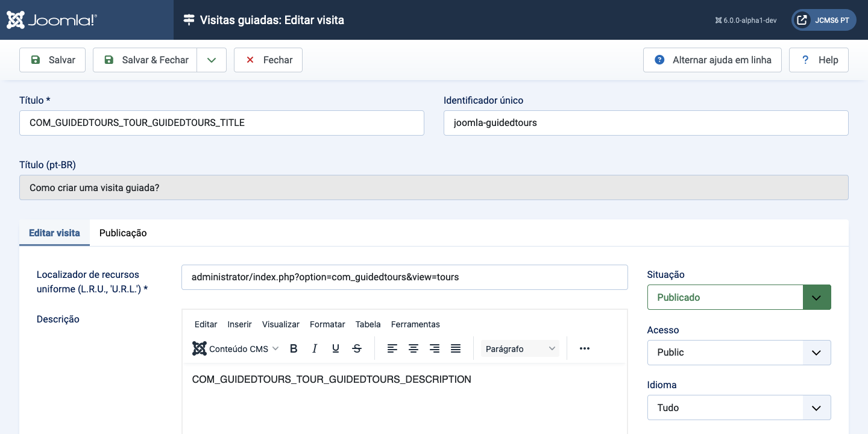Apply Strikethrough formatting
The width and height of the screenshot is (868, 434).
(x=357, y=348)
